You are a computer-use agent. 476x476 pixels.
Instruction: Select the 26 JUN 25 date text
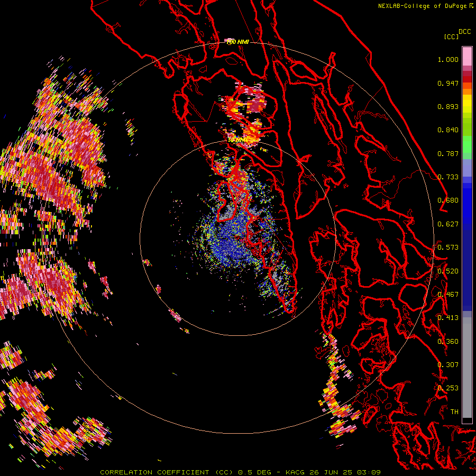[x=331, y=472]
